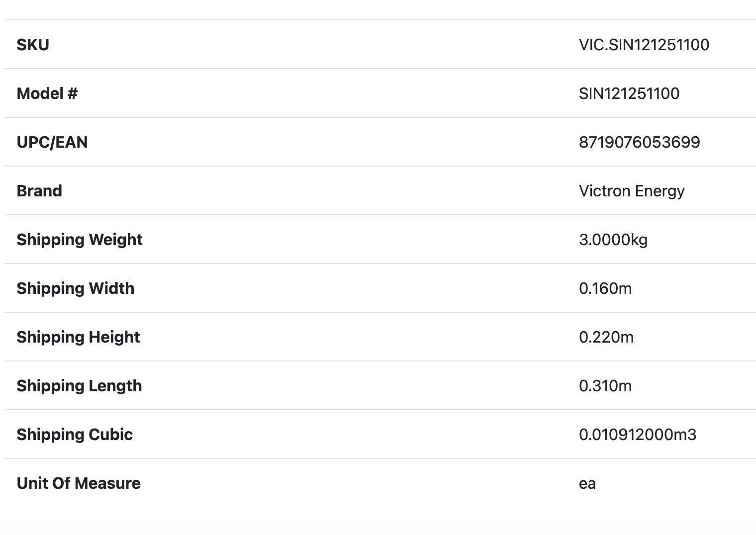Click the Unit Of Measure label
The height and width of the screenshot is (535, 756).
[79, 483]
